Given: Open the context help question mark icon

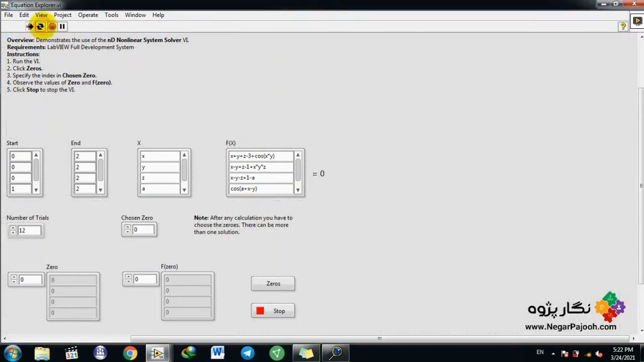Looking at the screenshot, I should click(x=623, y=26).
